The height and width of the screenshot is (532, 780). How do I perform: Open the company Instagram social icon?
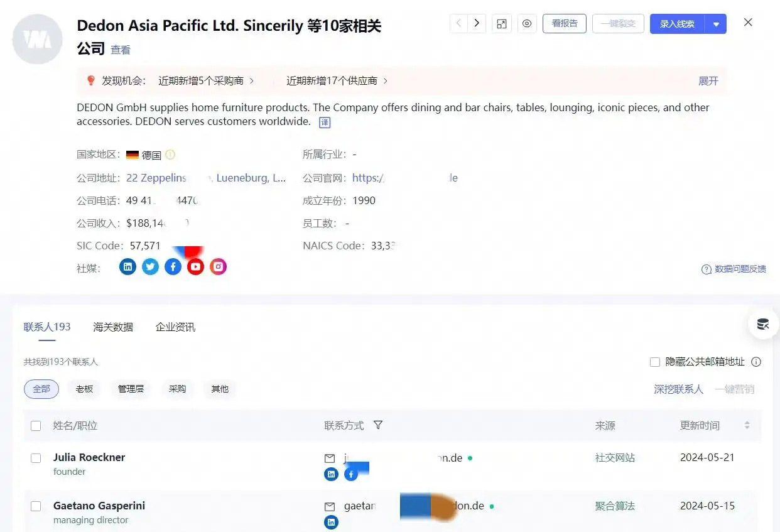[x=218, y=267]
